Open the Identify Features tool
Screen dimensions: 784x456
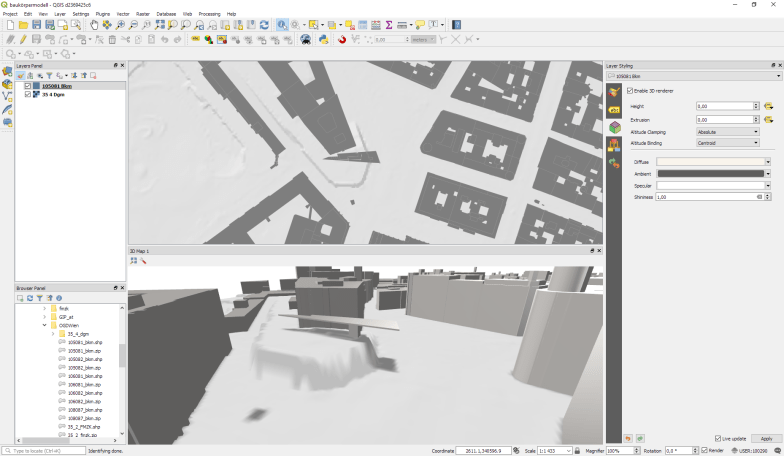click(x=282, y=24)
